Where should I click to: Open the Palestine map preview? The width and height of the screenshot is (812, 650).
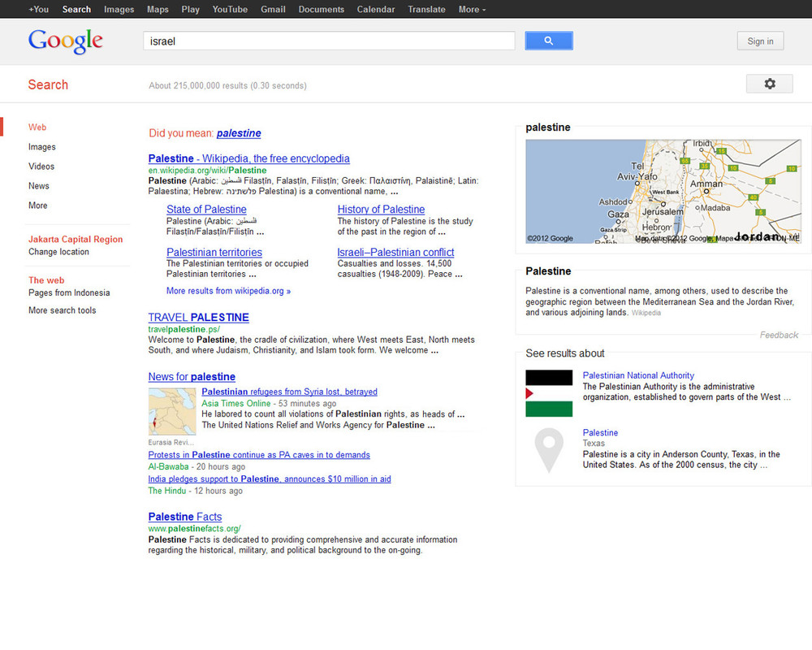tap(663, 191)
